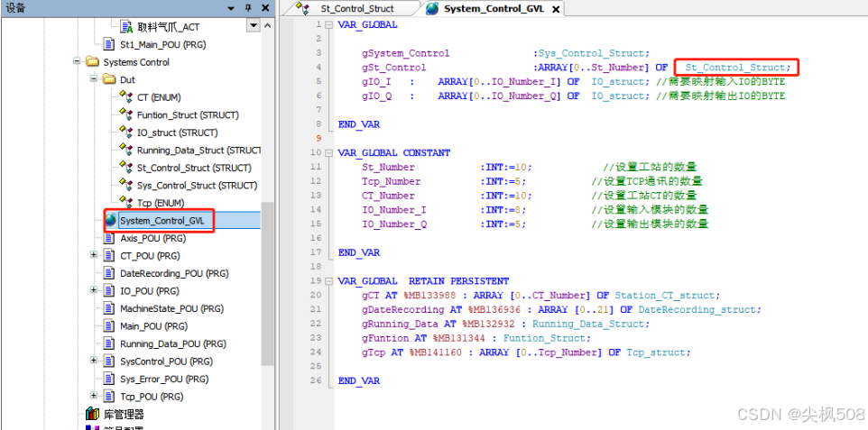Image resolution: width=868 pixels, height=430 pixels.
Task: Click the System_Control_GVL globe icon in tree
Action: pos(111,220)
